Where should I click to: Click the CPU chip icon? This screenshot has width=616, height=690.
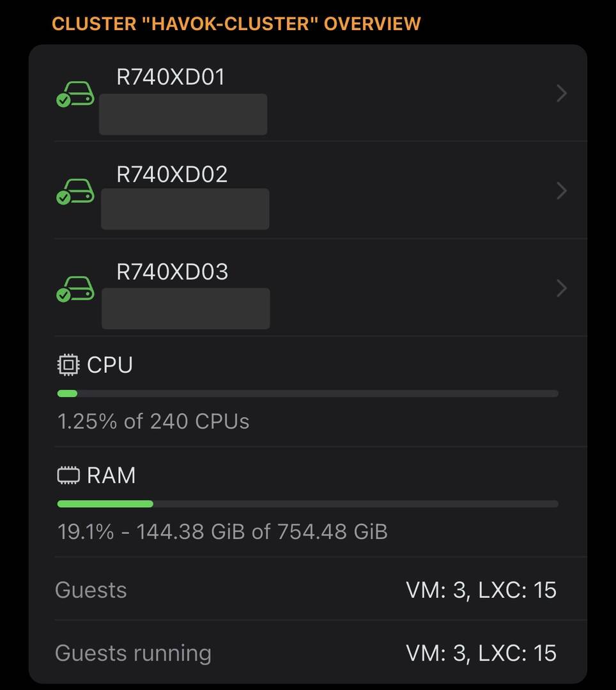[68, 365]
